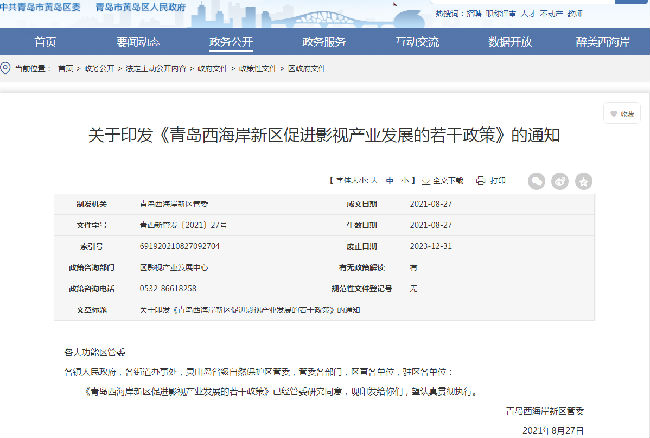Click 政策性文件 breadcrumb link

[257, 68]
